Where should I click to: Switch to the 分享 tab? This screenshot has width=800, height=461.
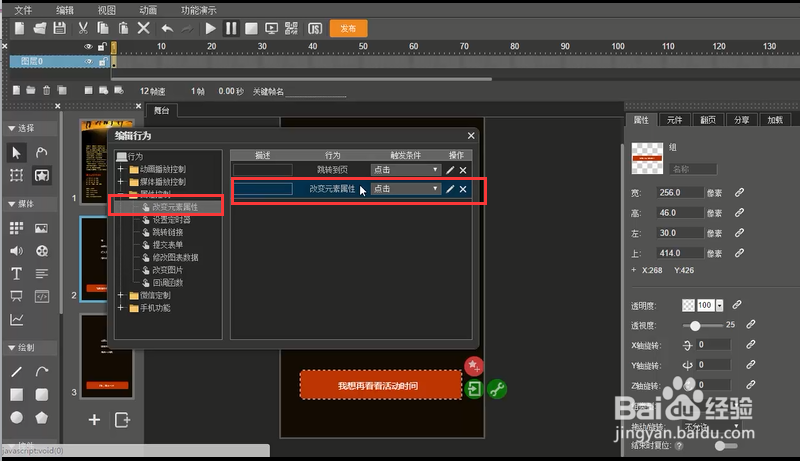click(x=741, y=120)
